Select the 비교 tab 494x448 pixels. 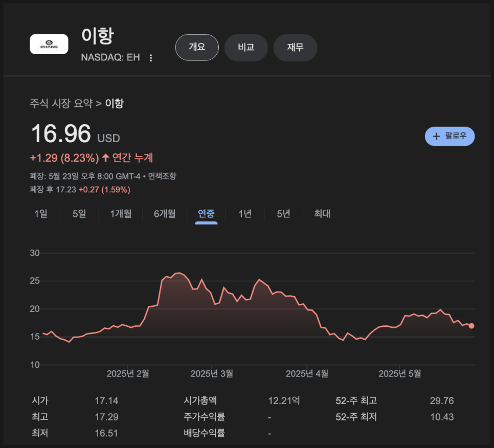click(246, 47)
